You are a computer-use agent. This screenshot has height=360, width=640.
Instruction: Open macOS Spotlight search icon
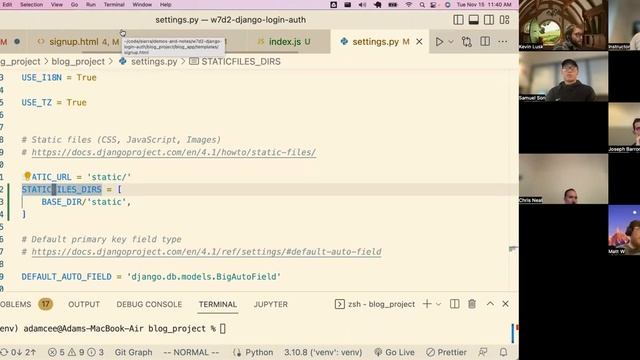422,4
